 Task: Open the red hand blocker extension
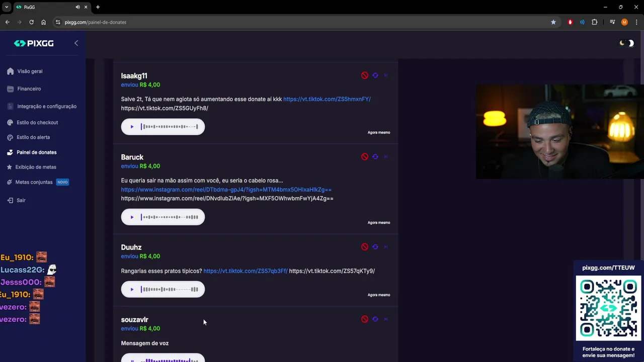570,22
